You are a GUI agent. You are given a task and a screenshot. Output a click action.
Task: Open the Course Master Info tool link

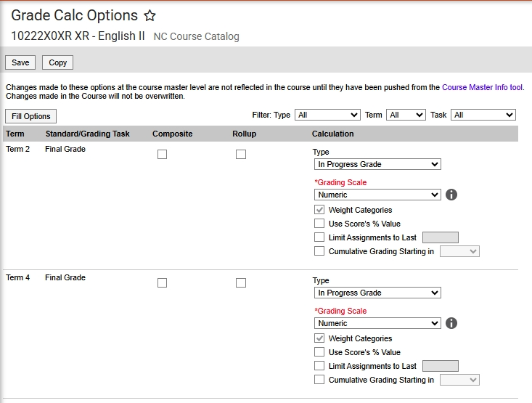coord(482,87)
